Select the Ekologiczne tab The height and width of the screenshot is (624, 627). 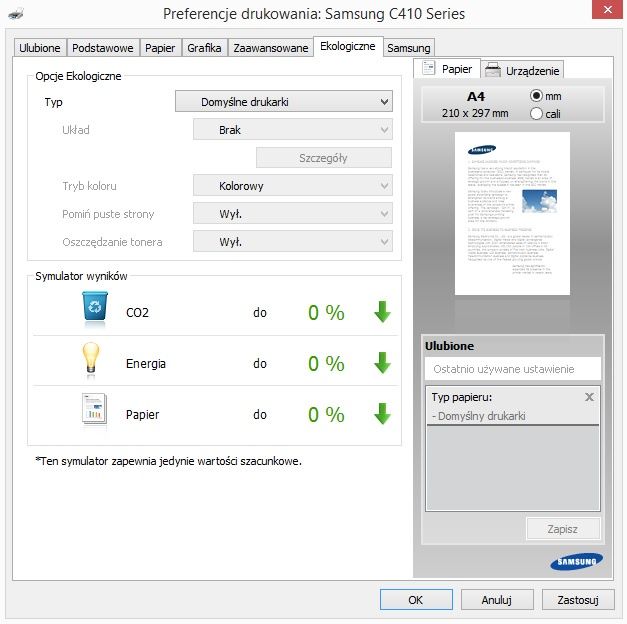(x=348, y=46)
